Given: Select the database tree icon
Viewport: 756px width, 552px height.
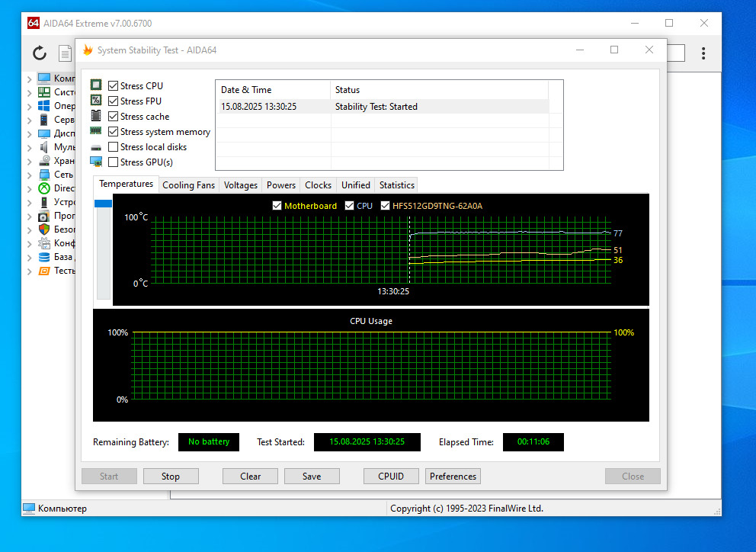Looking at the screenshot, I should coord(44,257).
